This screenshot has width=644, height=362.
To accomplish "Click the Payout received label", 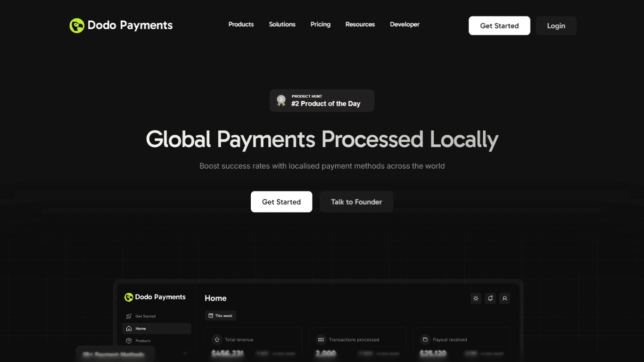I will click(x=450, y=339).
